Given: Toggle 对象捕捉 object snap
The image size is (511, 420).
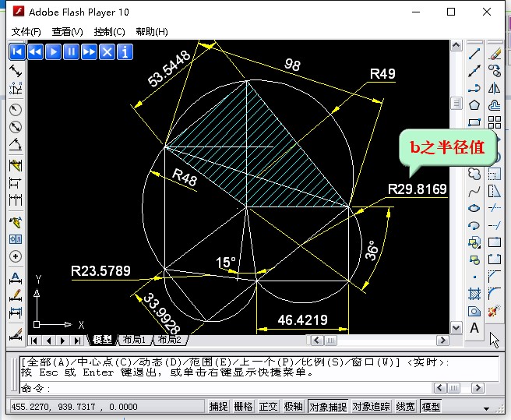Looking at the screenshot, I should 328,407.
